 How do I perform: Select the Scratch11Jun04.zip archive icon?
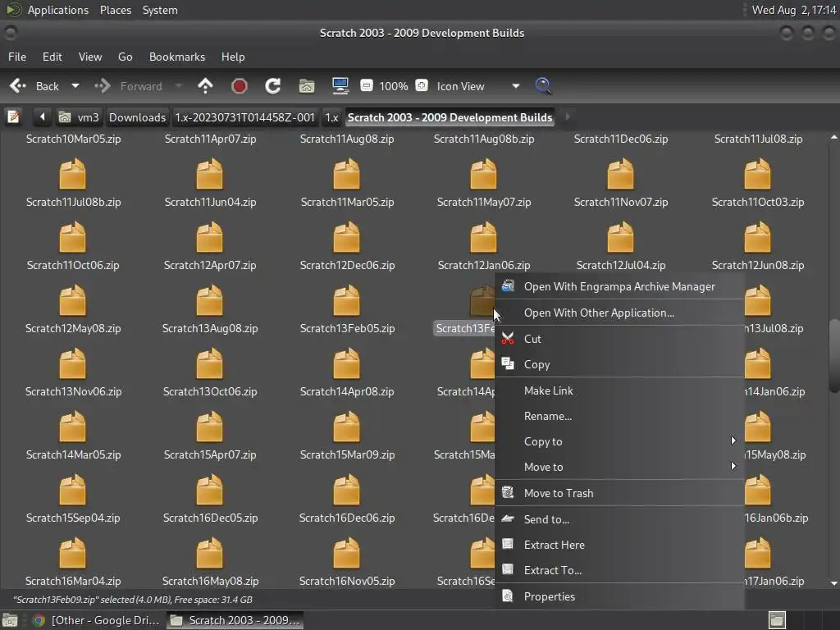[209, 174]
